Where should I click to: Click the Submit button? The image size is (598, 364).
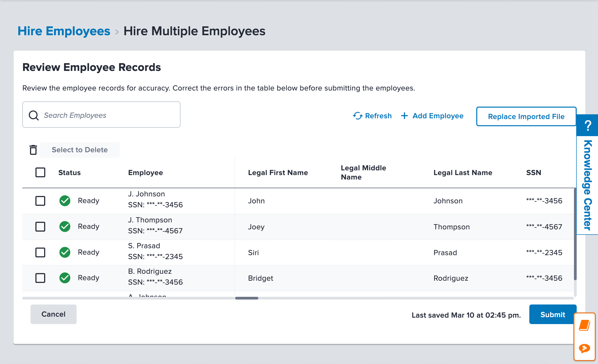tap(552, 314)
